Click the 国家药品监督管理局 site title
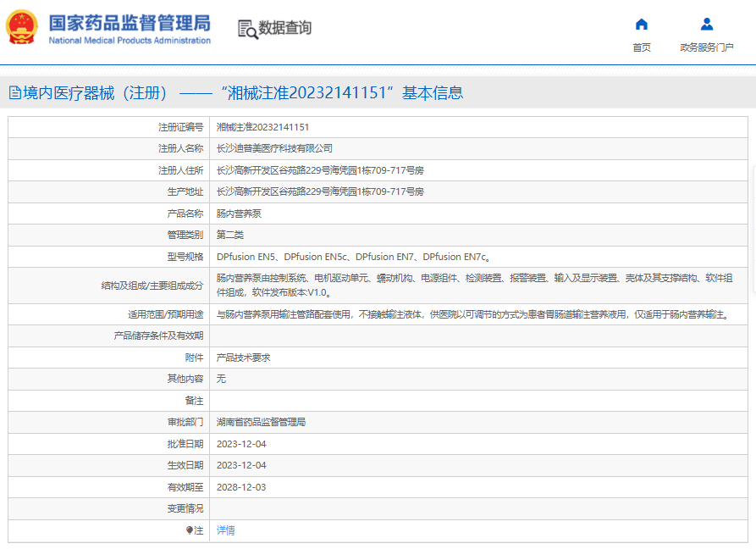Viewport: 756px width, 549px height. click(130, 22)
